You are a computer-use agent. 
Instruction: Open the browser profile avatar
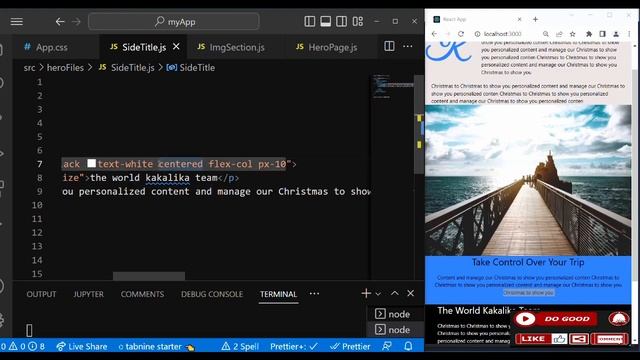point(616,34)
